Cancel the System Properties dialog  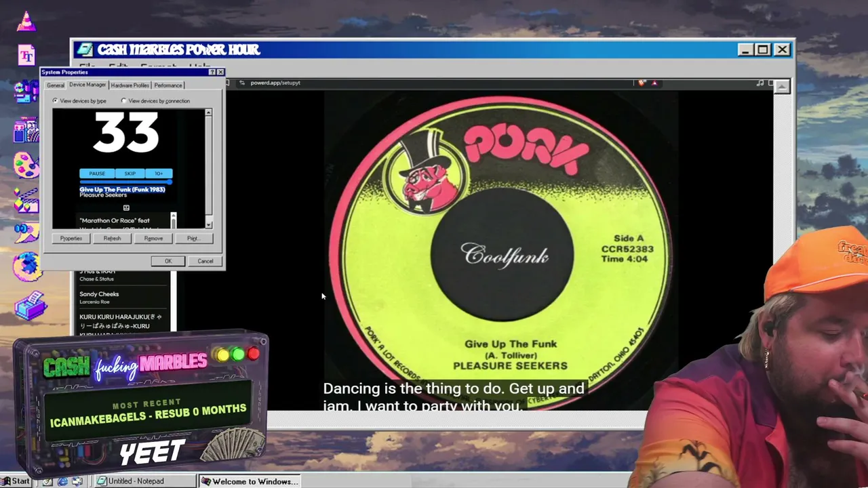(205, 261)
